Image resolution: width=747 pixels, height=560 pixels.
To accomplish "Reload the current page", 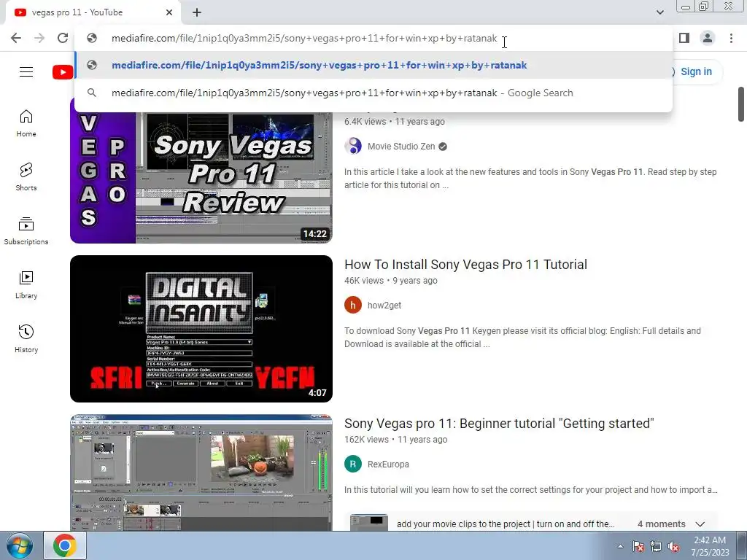I will [x=63, y=38].
